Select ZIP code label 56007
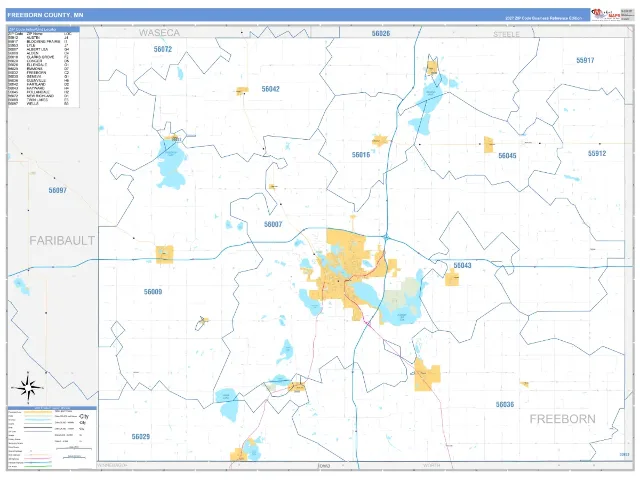Image resolution: width=640 pixels, height=480 pixels. click(273, 224)
